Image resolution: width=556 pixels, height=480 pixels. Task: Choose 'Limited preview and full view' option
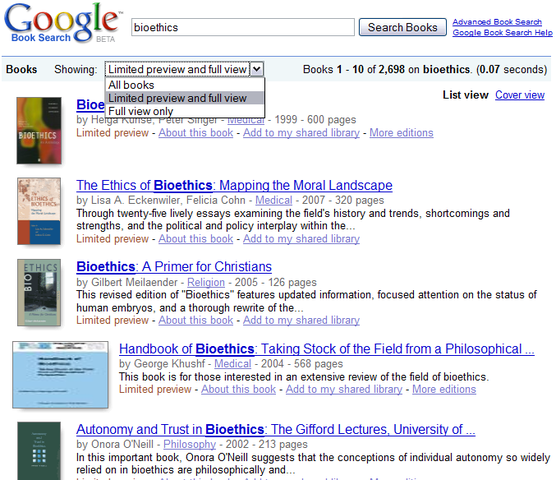point(185,98)
